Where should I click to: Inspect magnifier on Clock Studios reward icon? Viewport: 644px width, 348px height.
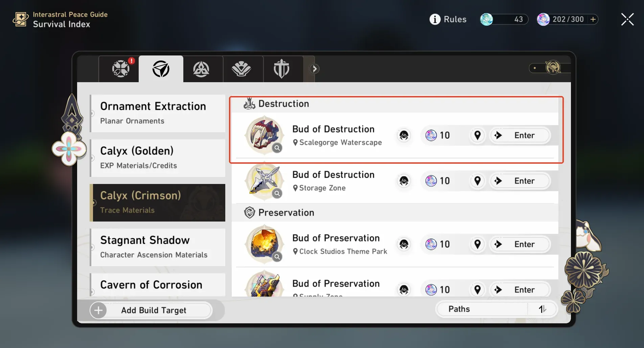click(x=277, y=257)
